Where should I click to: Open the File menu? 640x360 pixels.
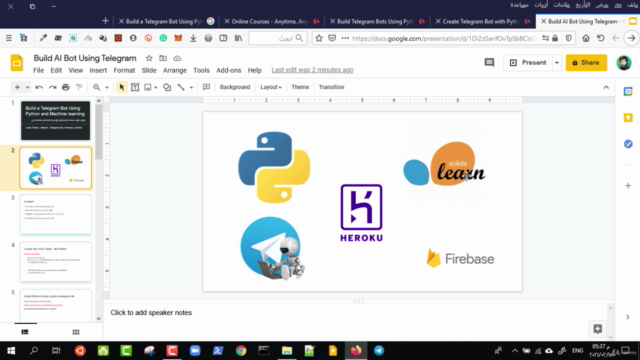point(38,70)
